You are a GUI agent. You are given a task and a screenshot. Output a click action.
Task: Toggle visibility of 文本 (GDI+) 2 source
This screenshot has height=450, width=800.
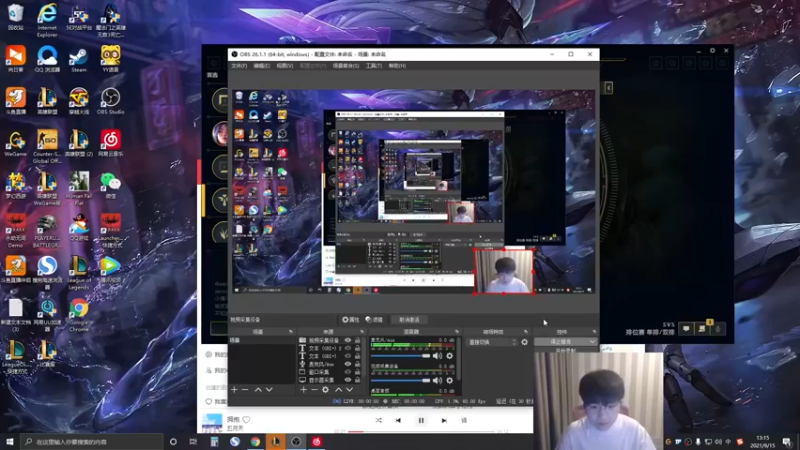348,348
